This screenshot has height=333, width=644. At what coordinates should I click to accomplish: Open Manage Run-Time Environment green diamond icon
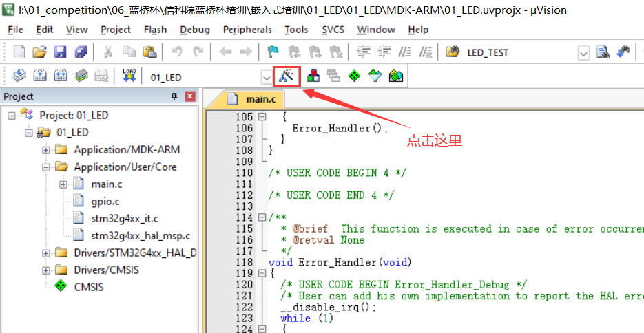(x=354, y=76)
